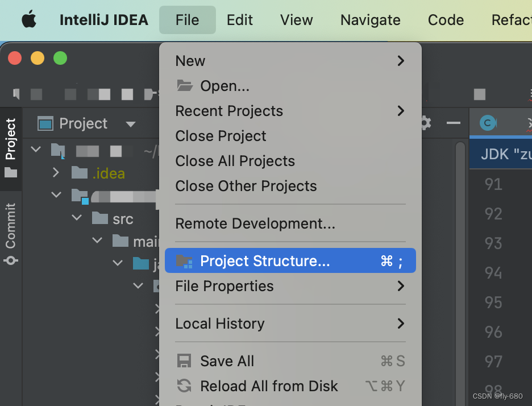Open the Commit tool window side tab
532x406 pixels.
click(11, 234)
